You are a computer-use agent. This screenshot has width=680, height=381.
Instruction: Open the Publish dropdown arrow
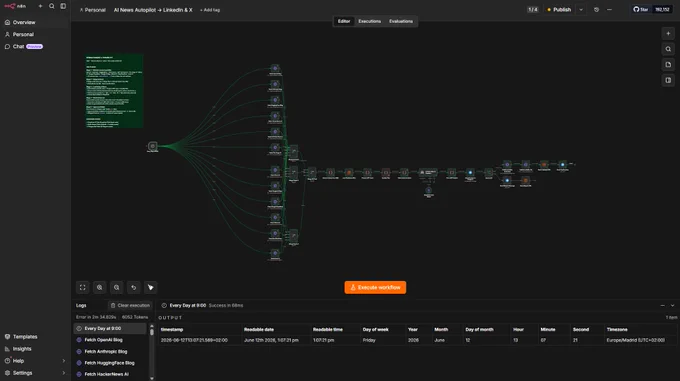tap(581, 10)
